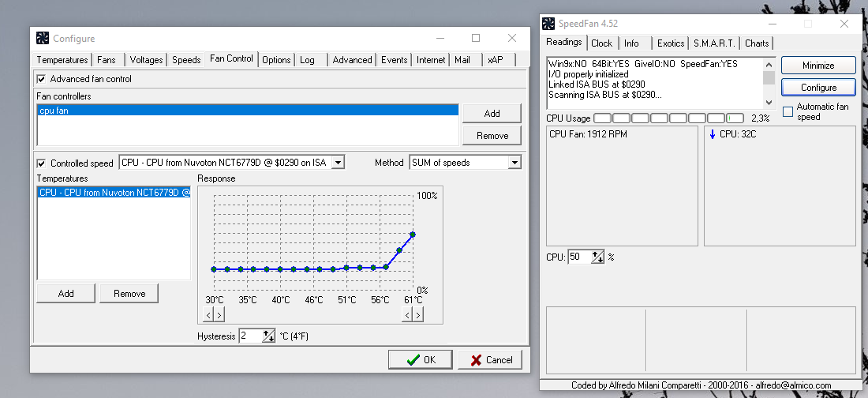Switch to the Voltages tab
Screen dimensions: 868x398
[146, 60]
